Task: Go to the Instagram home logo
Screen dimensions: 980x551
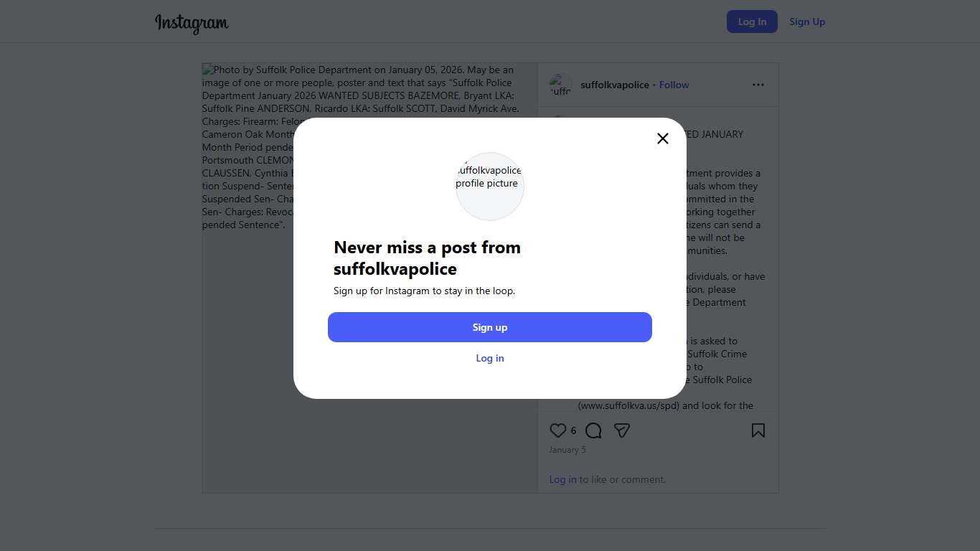Action: point(192,23)
